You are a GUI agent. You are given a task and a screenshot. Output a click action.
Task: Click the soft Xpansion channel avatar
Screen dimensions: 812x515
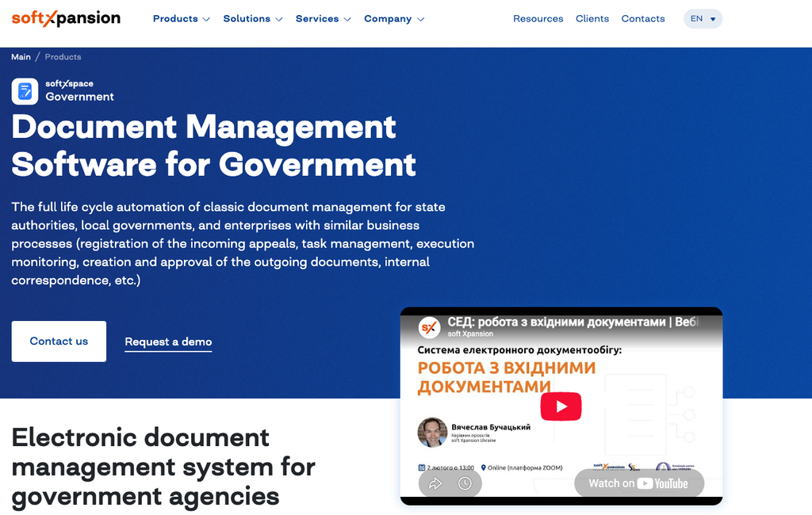(x=429, y=327)
